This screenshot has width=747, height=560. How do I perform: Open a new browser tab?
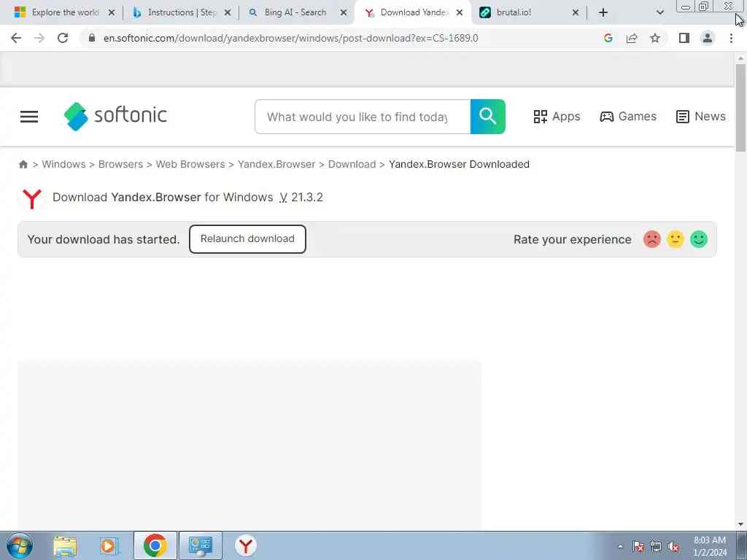(x=603, y=12)
